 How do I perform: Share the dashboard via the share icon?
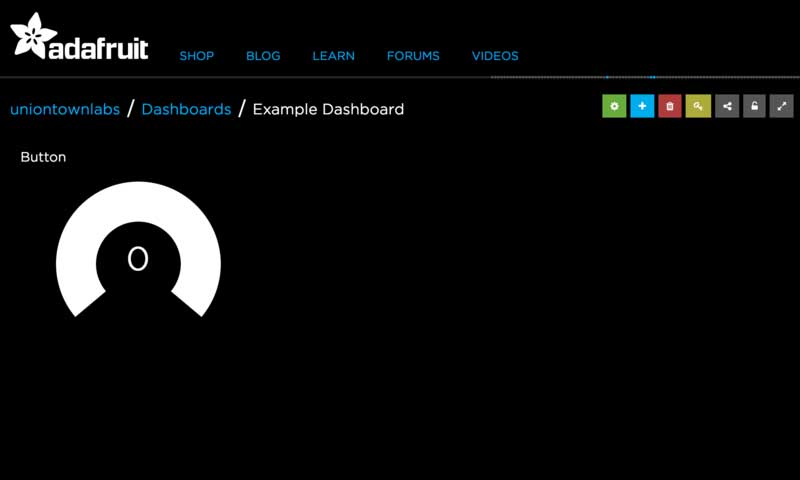[x=727, y=106]
